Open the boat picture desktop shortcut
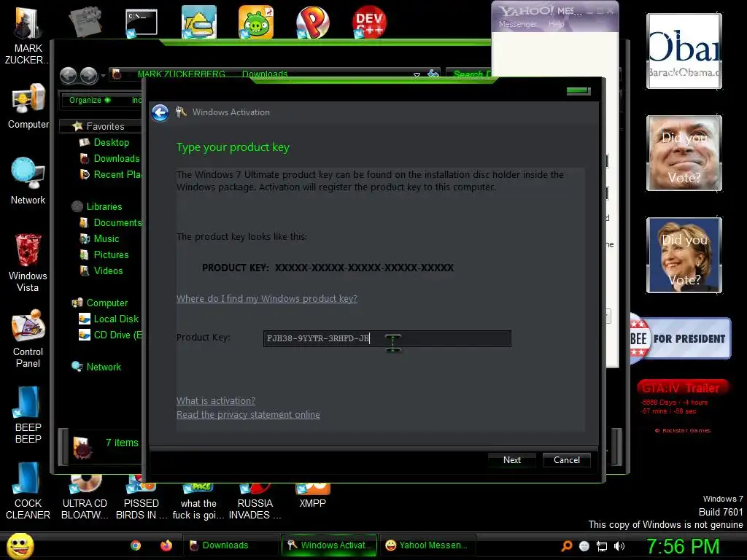Viewport: 747px width, 560px height. click(x=199, y=22)
